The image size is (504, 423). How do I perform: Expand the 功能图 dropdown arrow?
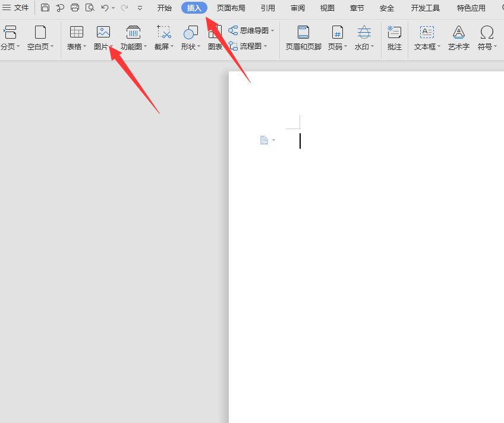tap(145, 46)
